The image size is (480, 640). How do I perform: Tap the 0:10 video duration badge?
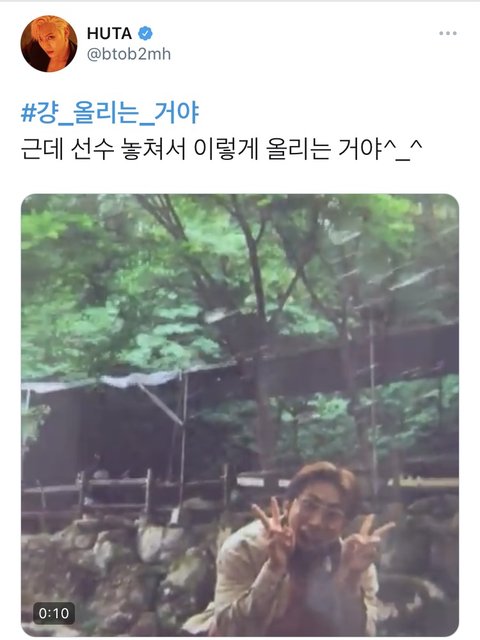point(54,613)
